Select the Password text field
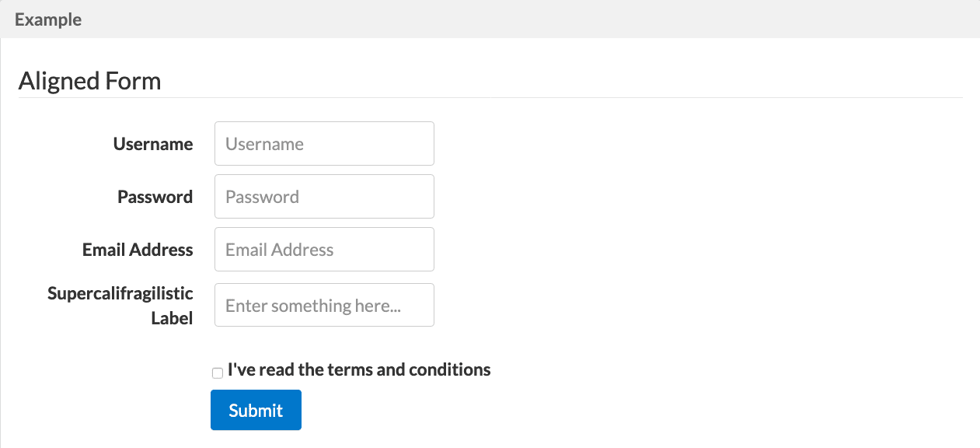The height and width of the screenshot is (448, 980). click(x=324, y=196)
